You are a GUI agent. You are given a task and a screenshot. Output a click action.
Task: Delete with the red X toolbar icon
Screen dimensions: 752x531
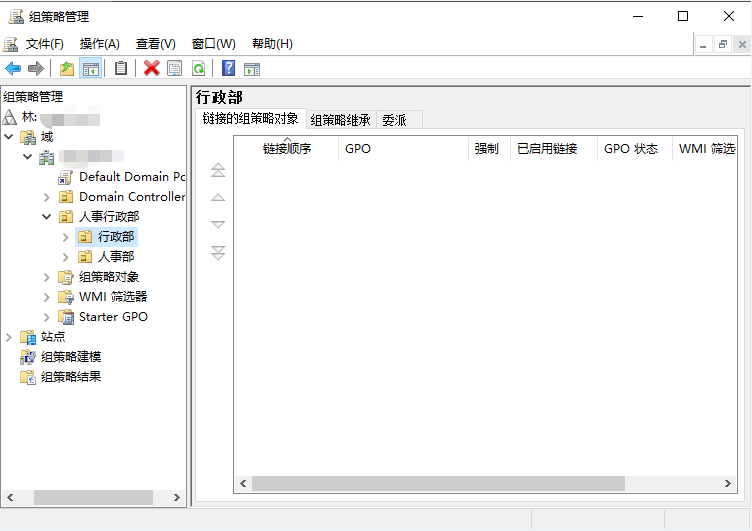pos(152,69)
